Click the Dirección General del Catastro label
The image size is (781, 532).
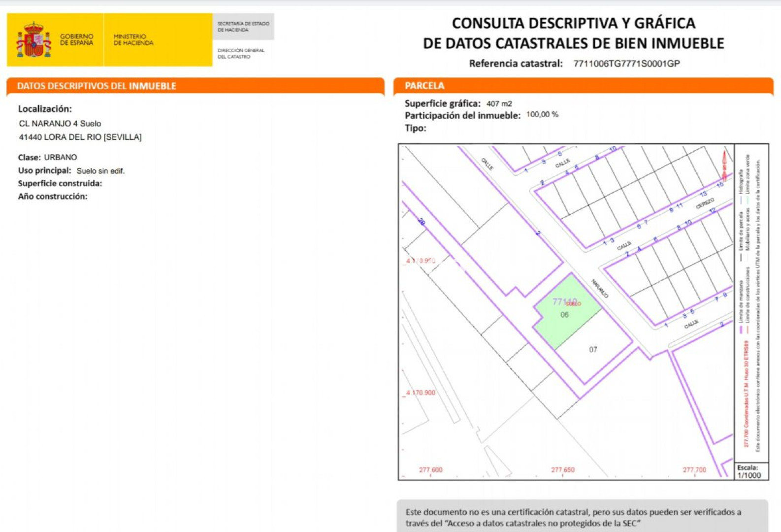[x=241, y=53]
